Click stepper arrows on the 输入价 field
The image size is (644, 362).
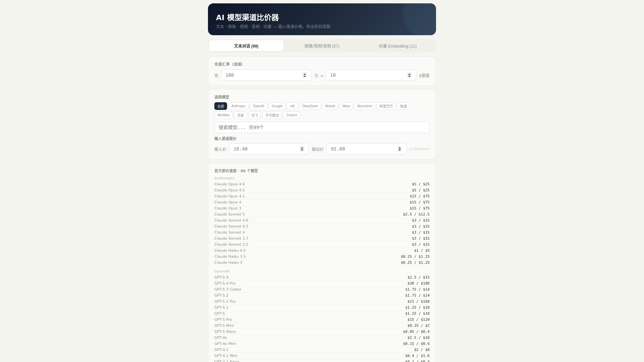302,149
